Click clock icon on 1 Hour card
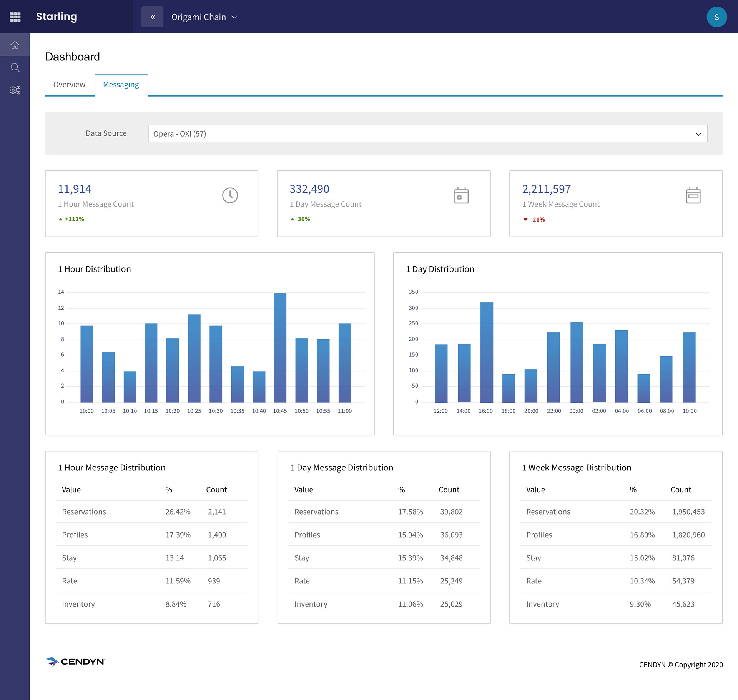This screenshot has width=738, height=700. [230, 195]
